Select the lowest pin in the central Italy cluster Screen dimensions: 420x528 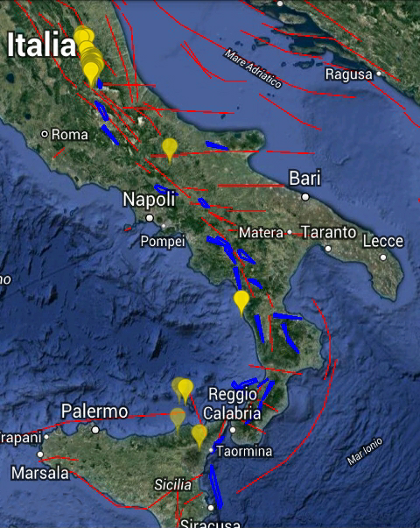(91, 74)
